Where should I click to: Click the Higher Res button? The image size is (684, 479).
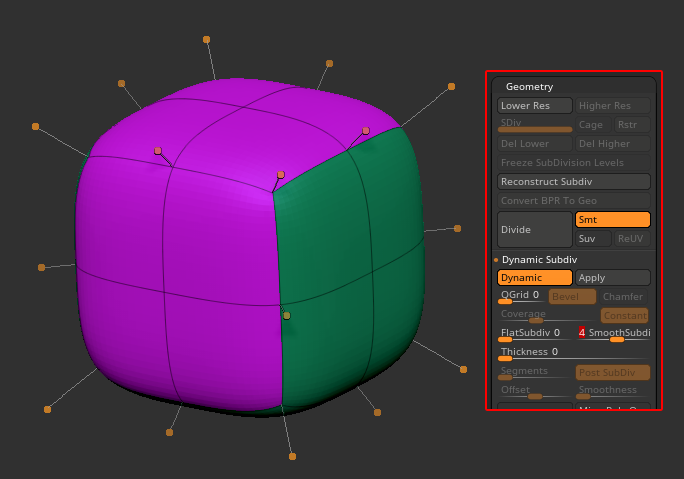coord(612,106)
